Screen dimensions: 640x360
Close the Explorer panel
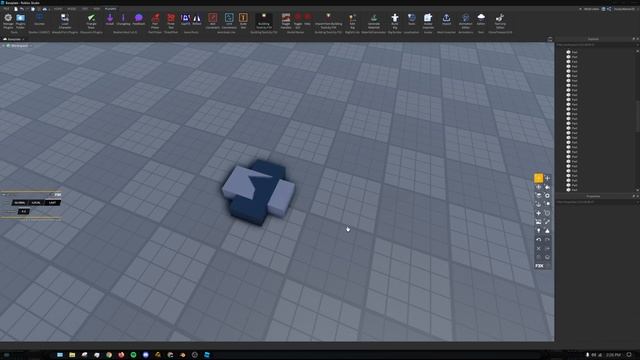(638, 39)
